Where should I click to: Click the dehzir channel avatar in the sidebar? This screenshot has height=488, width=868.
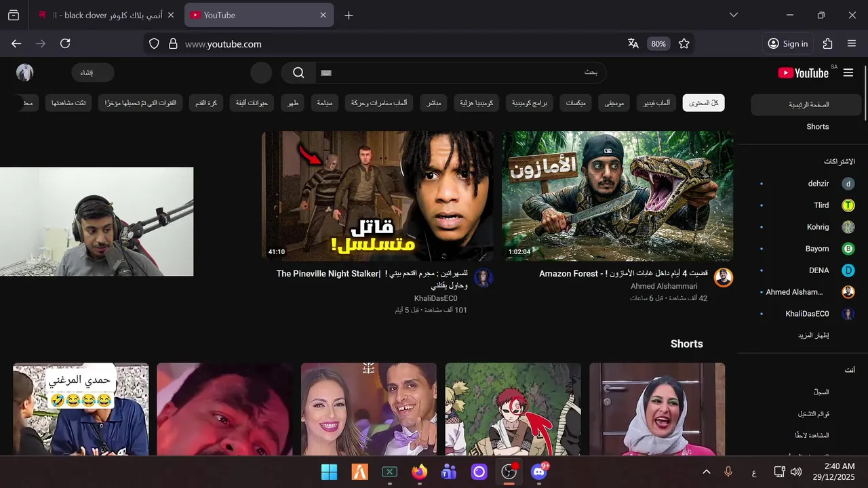point(848,184)
